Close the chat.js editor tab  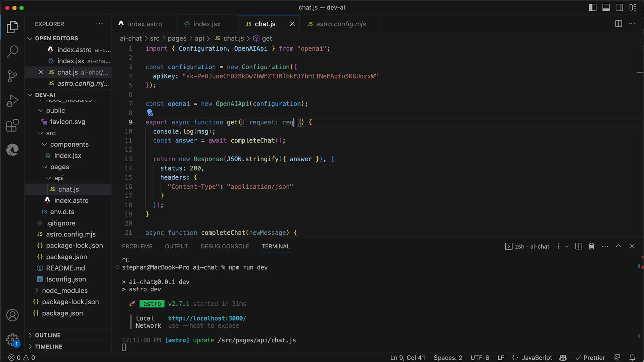pos(292,24)
